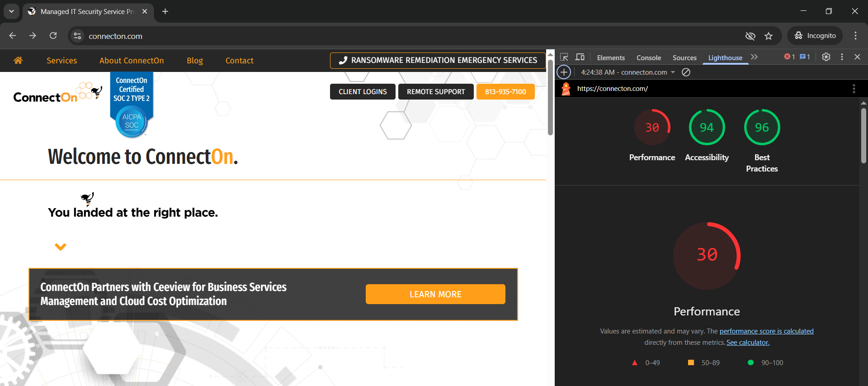Go forward with the browser forward arrow
868x386 pixels.
[x=33, y=36]
